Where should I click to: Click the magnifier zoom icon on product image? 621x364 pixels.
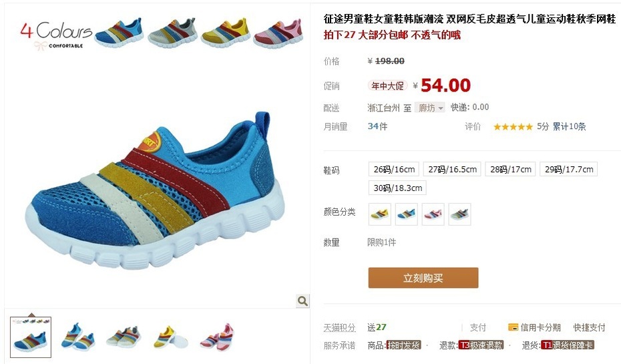click(302, 301)
